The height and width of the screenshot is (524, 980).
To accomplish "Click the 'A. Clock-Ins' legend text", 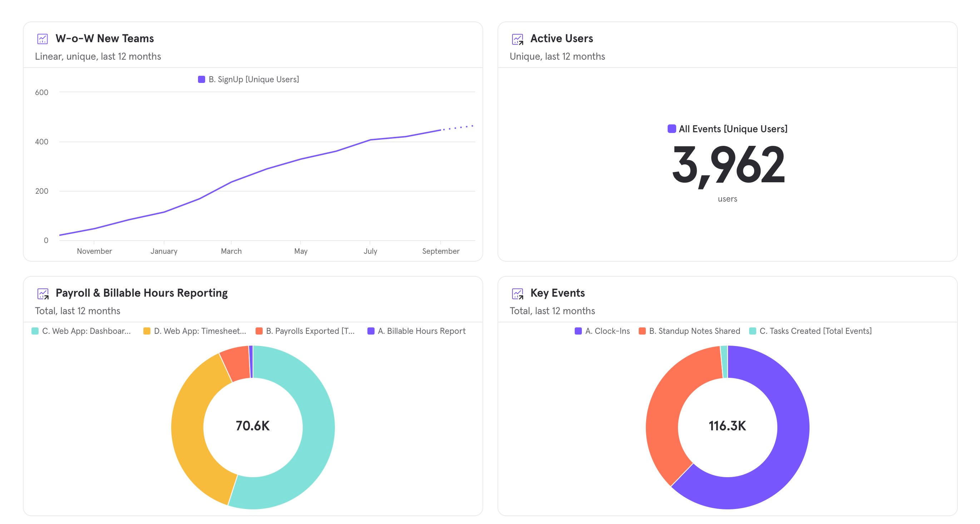I will [x=608, y=331].
